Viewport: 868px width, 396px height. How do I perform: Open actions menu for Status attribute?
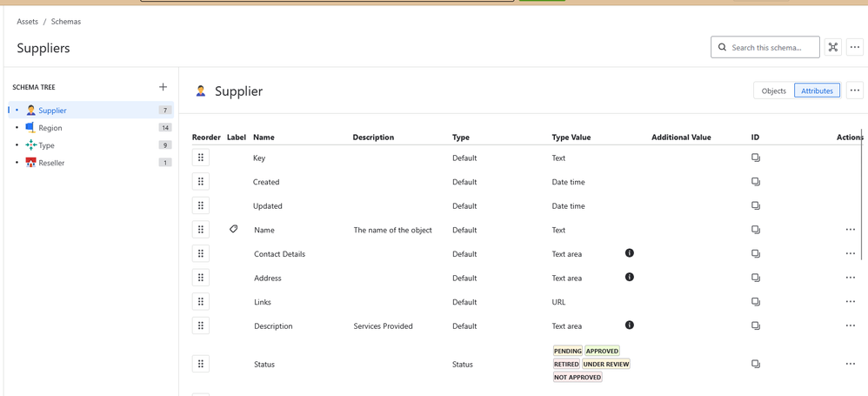pos(851,364)
